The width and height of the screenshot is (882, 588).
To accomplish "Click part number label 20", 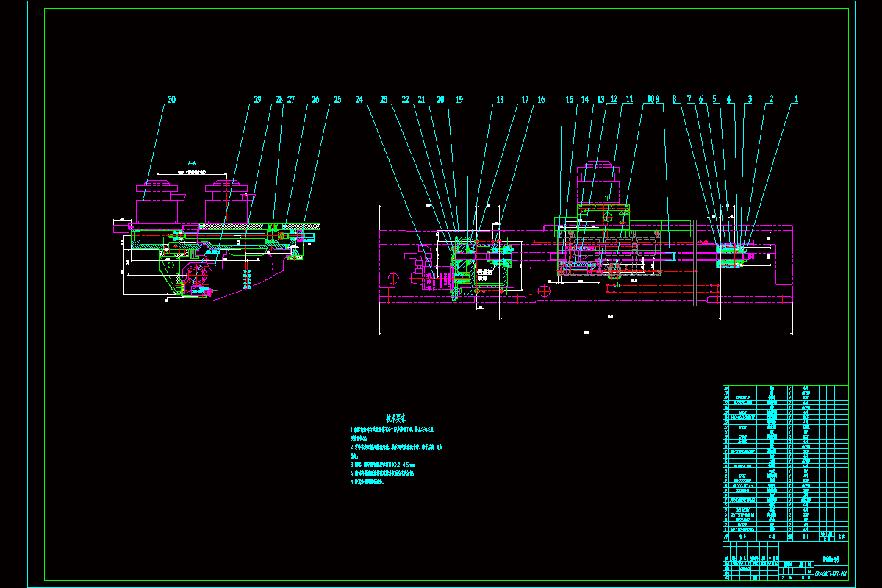I will click(x=440, y=98).
